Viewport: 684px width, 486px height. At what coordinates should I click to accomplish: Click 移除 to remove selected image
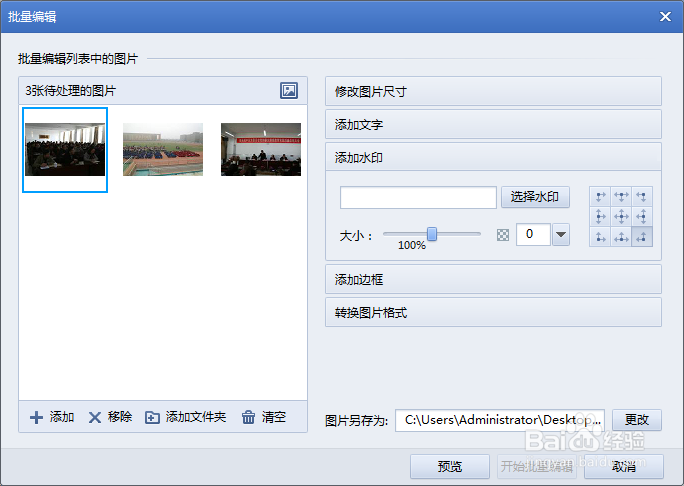pyautogui.click(x=110, y=417)
